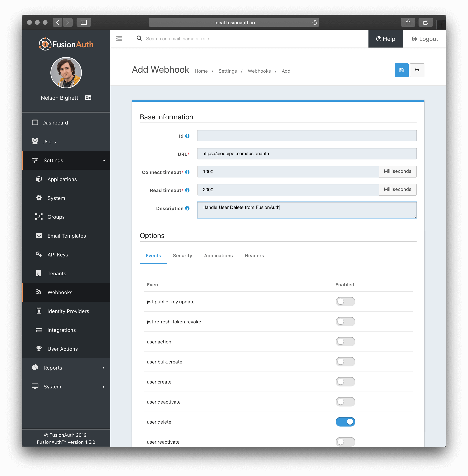Image resolution: width=468 pixels, height=476 pixels.
Task: Reload the page in the browser
Action: [314, 23]
